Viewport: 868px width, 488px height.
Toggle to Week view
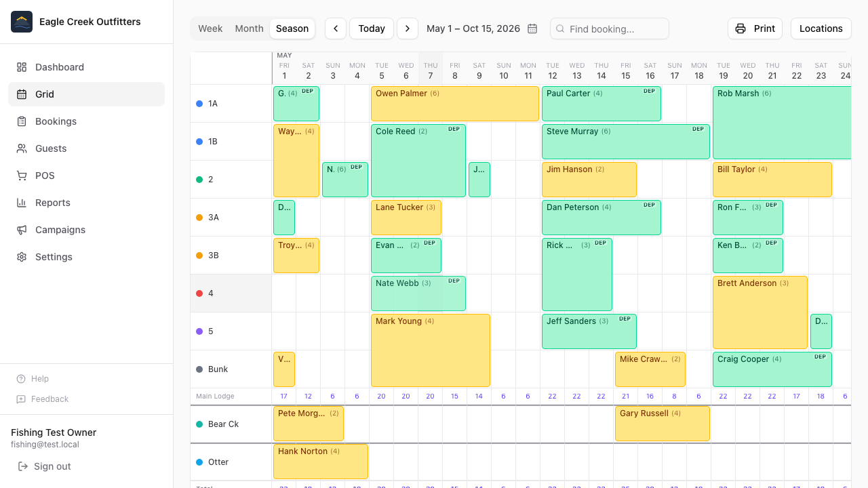pos(210,28)
